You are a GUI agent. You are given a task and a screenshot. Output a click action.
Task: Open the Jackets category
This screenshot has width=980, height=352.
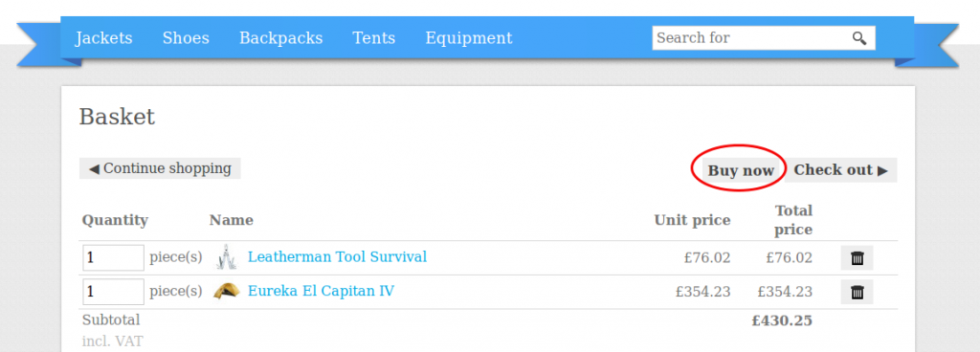tap(103, 38)
